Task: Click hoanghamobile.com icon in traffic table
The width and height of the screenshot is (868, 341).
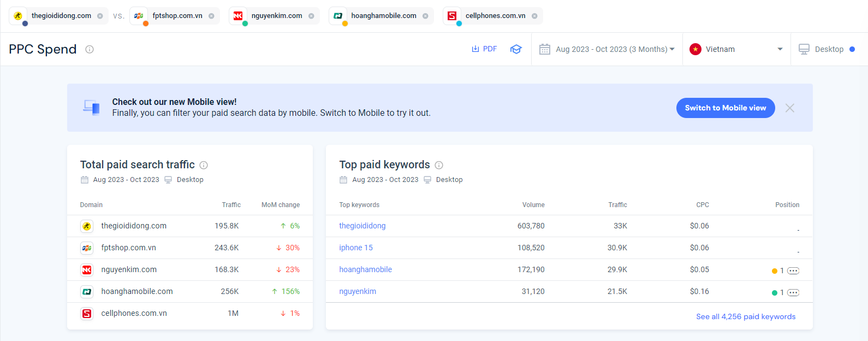Action: coord(87,292)
